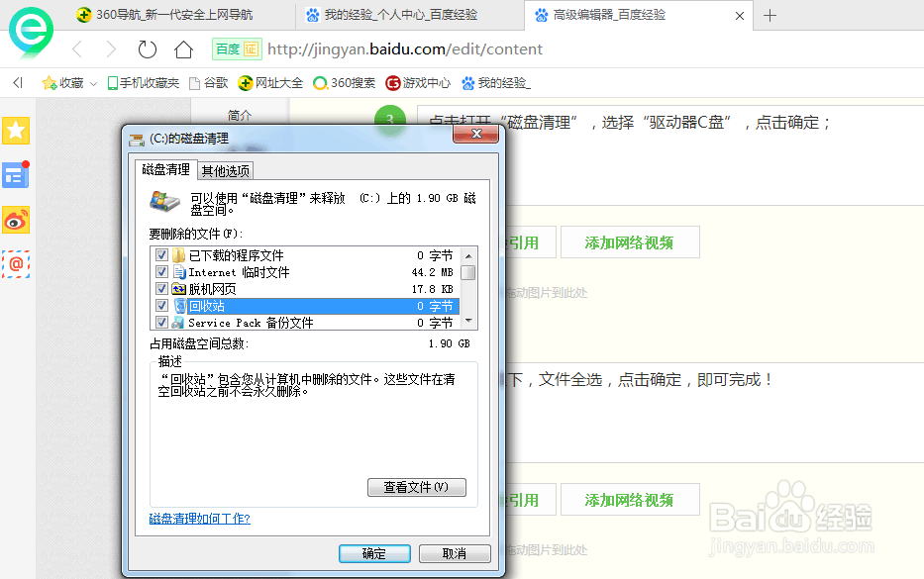Click the @ icon in the left sidebar
The width and height of the screenshot is (924, 579).
click(x=15, y=263)
